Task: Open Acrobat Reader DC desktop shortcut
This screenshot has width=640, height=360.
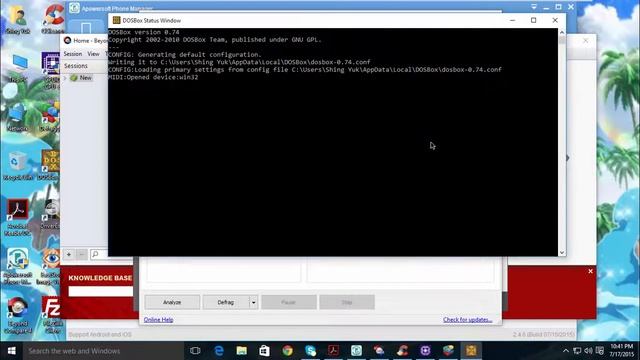Action: point(18,218)
